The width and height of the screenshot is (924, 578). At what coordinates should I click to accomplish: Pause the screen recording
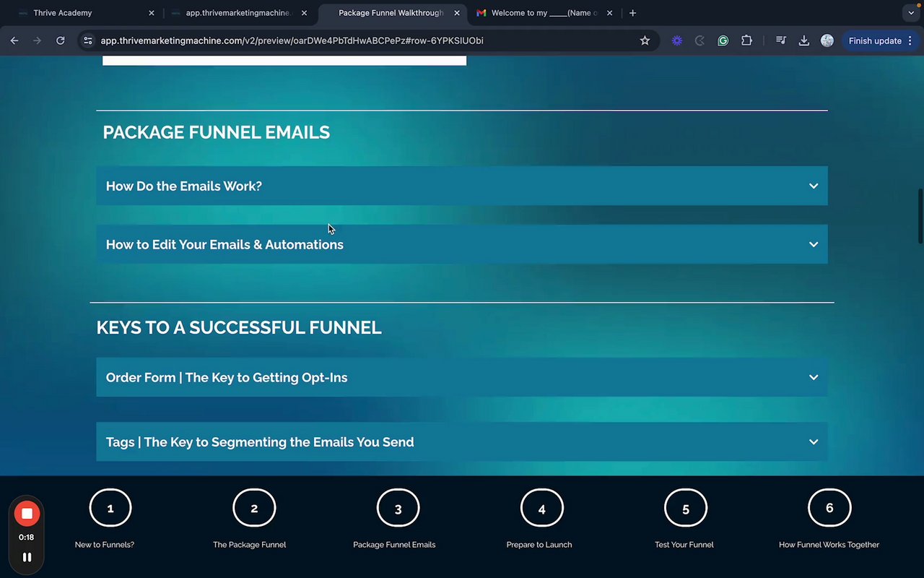[x=27, y=557]
